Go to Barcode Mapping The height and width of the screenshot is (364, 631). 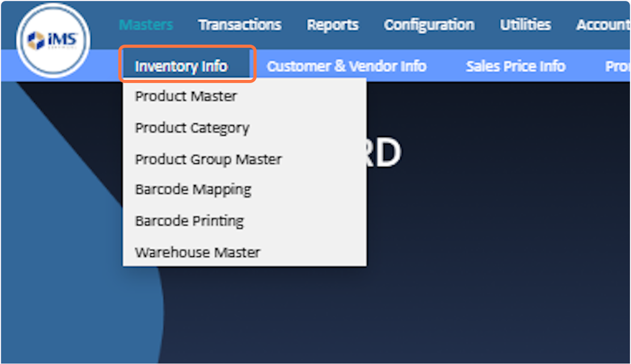[193, 190]
